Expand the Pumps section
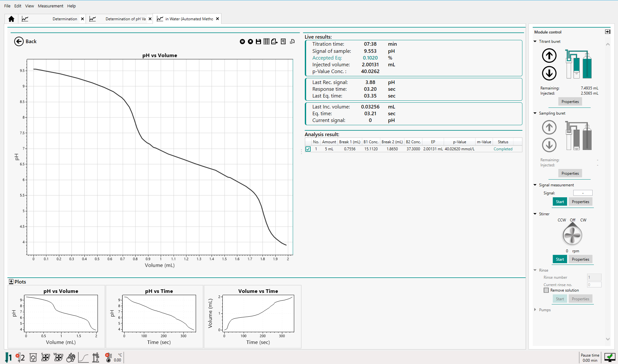The width and height of the screenshot is (618, 364). [x=535, y=310]
